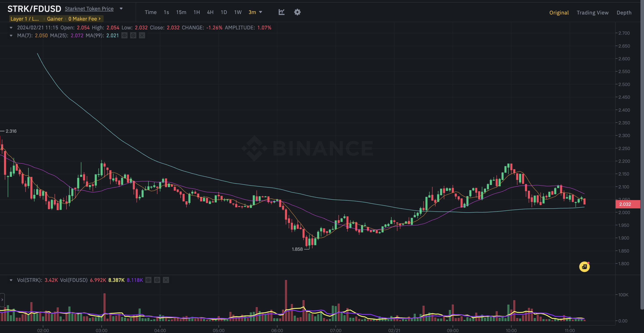The image size is (644, 333).
Task: Switch to the Trading View tab
Action: 592,13
